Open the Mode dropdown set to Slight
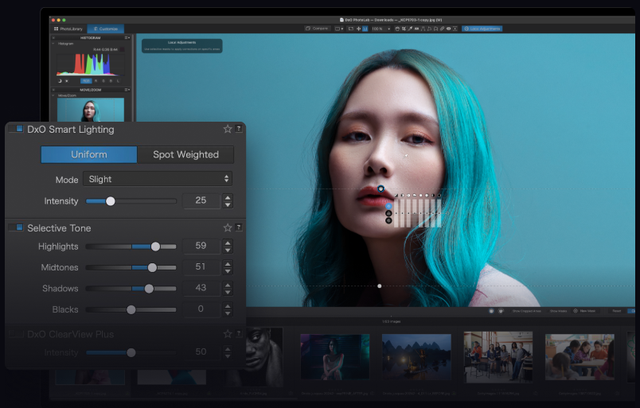 pos(158,179)
